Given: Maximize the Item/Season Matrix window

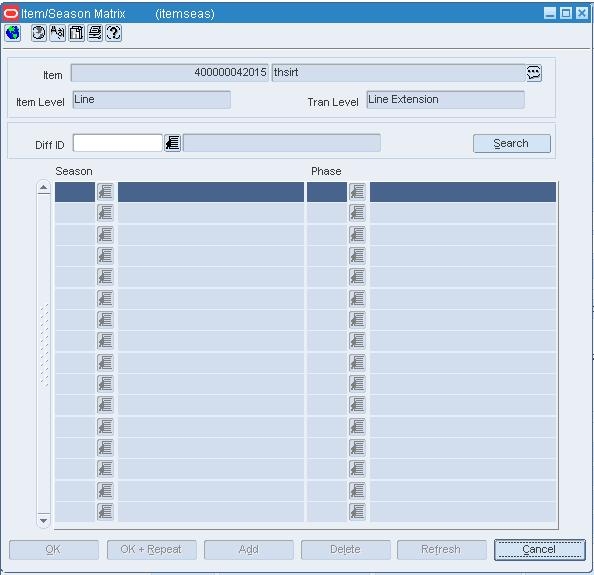Looking at the screenshot, I should point(566,13).
